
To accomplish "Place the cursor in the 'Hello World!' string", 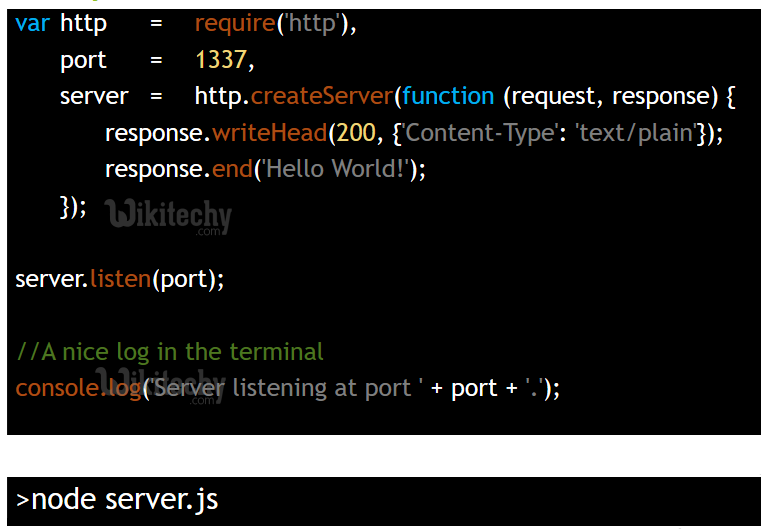I will (335, 169).
